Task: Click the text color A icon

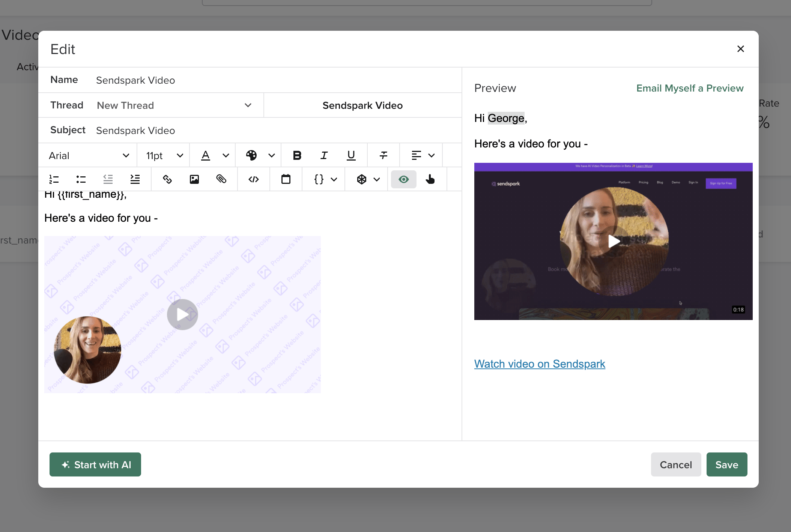Action: [206, 155]
